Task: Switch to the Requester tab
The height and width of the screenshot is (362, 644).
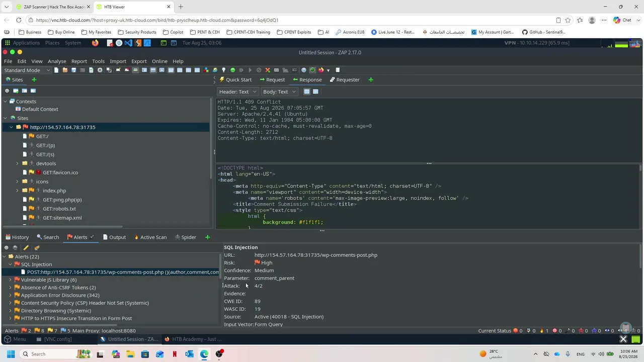Action: (x=344, y=79)
